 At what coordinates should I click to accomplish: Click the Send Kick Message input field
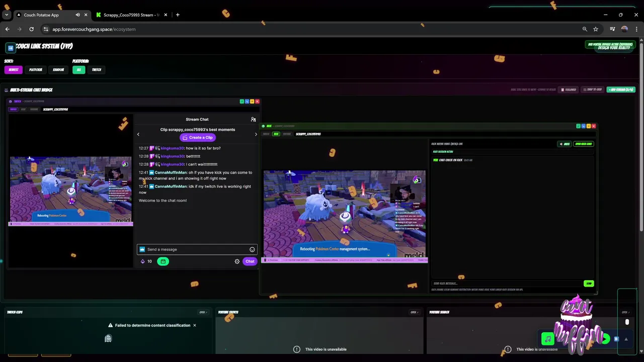point(507,284)
